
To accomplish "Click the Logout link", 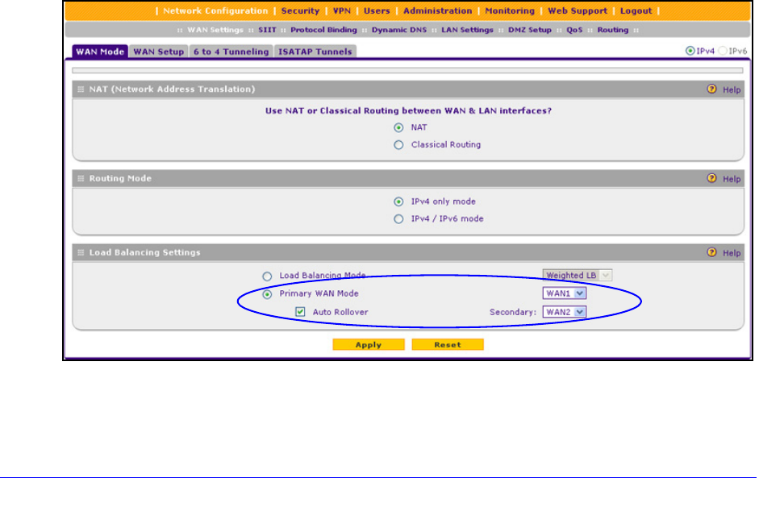I will 636,11.
